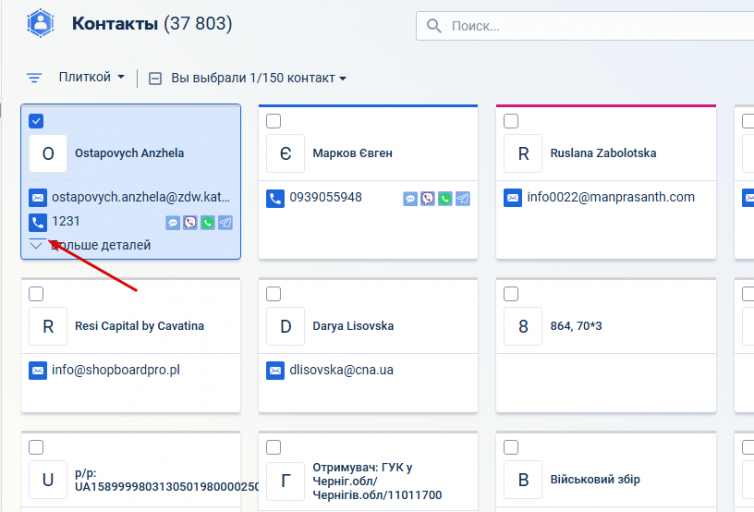
Task: Select Марков Євген contact checkbox
Action: 274,121
